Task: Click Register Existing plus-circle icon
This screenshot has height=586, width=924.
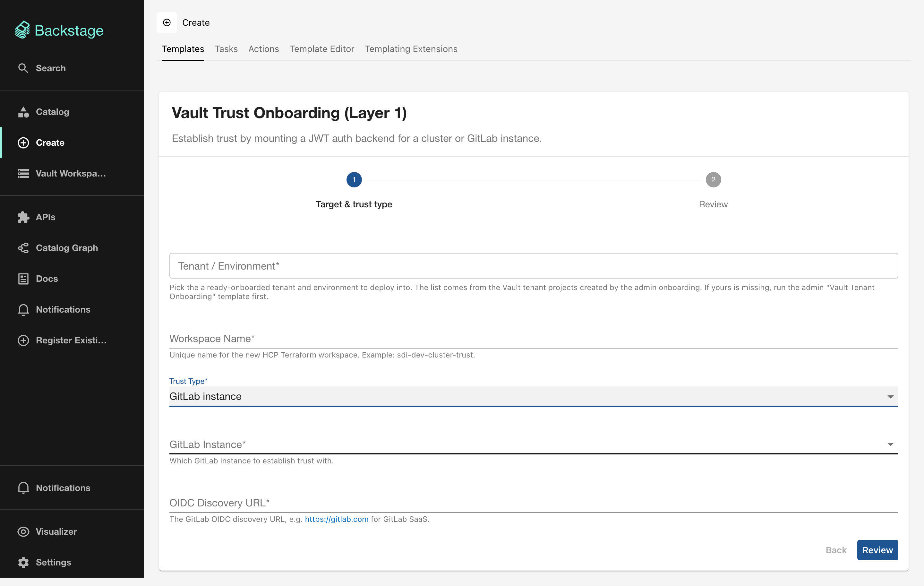Action: point(23,340)
